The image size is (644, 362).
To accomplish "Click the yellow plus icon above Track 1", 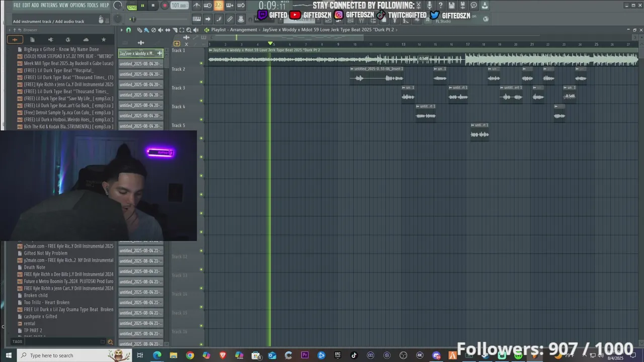I will click(x=177, y=44).
